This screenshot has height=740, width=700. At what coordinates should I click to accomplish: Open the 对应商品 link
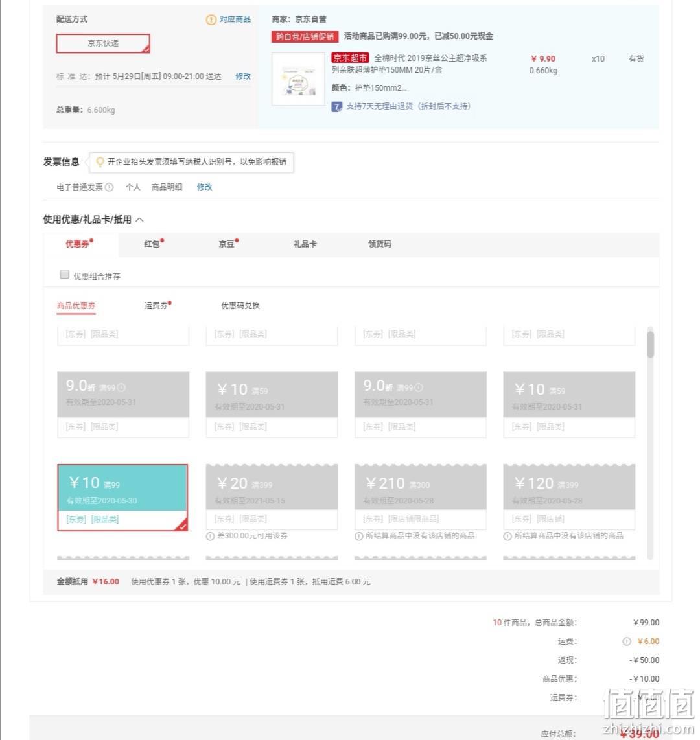pos(235,19)
